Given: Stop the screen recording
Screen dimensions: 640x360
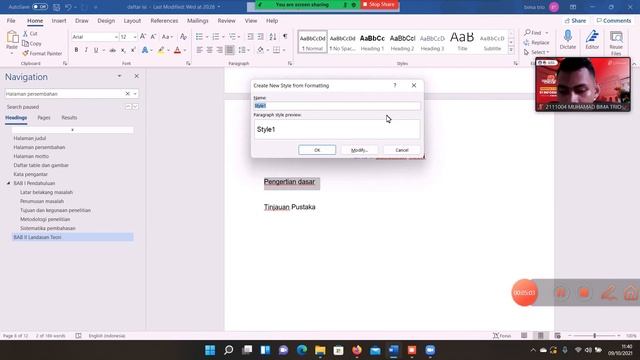Looking at the screenshot, I should pyautogui.click(x=584, y=293).
